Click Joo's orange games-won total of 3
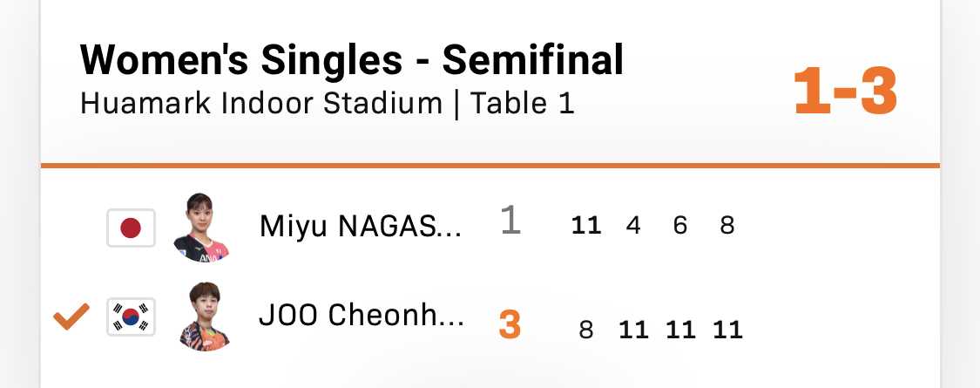This screenshot has width=980, height=388. coord(510,326)
